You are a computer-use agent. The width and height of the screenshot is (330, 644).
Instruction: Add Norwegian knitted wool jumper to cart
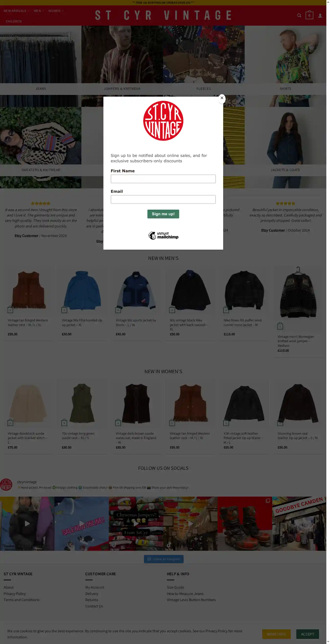pyautogui.click(x=280, y=326)
